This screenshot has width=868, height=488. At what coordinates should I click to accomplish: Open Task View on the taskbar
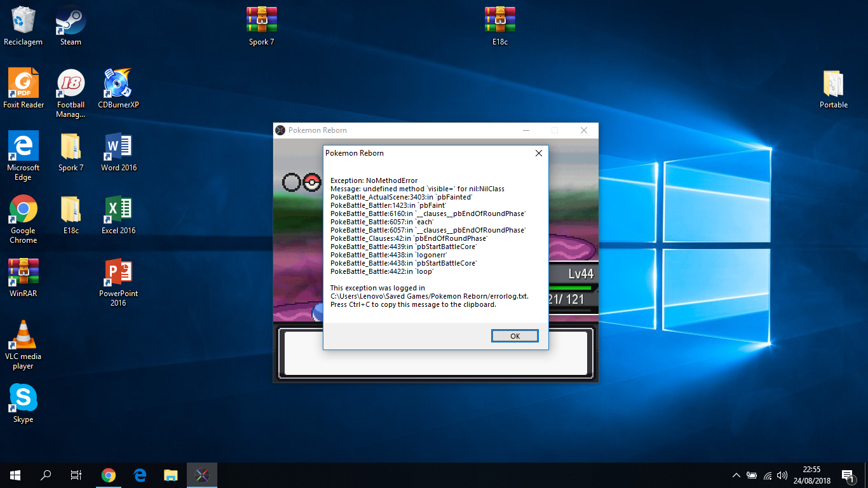pyautogui.click(x=76, y=475)
